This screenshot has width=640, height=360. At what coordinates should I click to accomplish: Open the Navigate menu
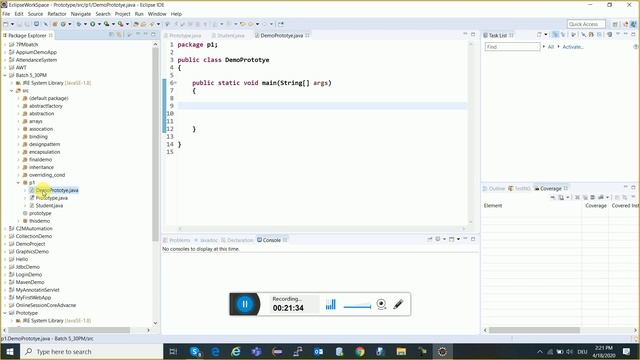click(x=81, y=14)
